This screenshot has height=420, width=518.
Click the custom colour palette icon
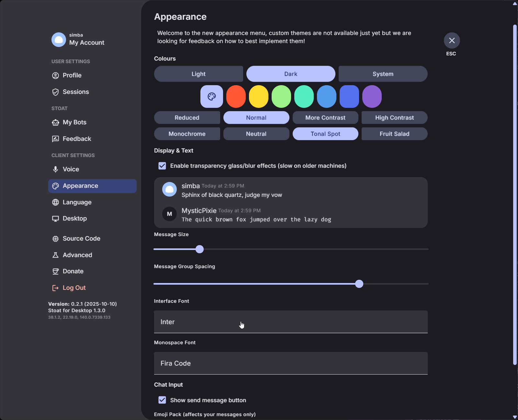(x=212, y=96)
